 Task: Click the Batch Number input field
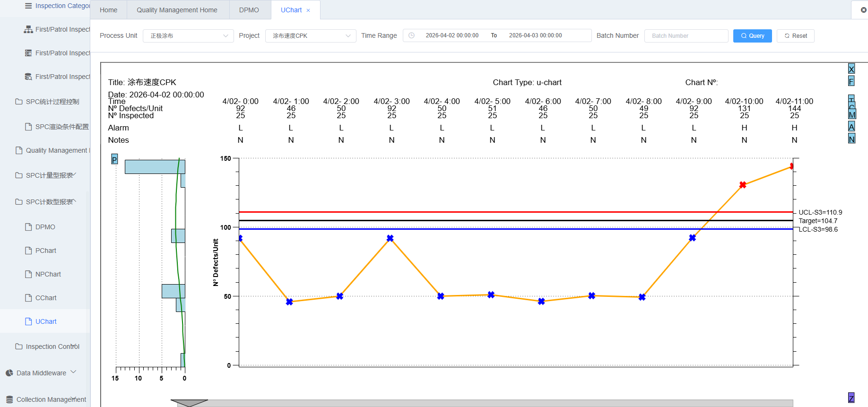686,36
